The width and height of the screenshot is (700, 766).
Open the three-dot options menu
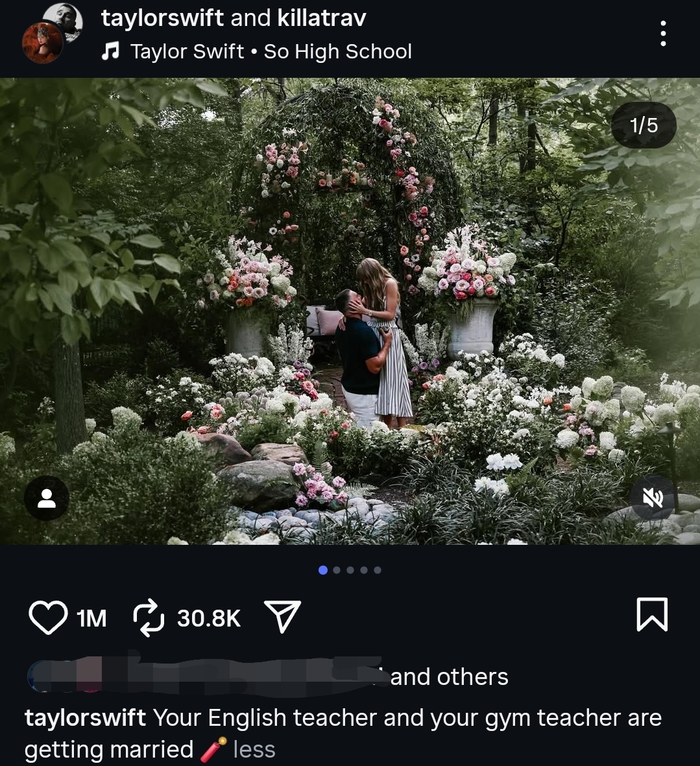pyautogui.click(x=663, y=33)
